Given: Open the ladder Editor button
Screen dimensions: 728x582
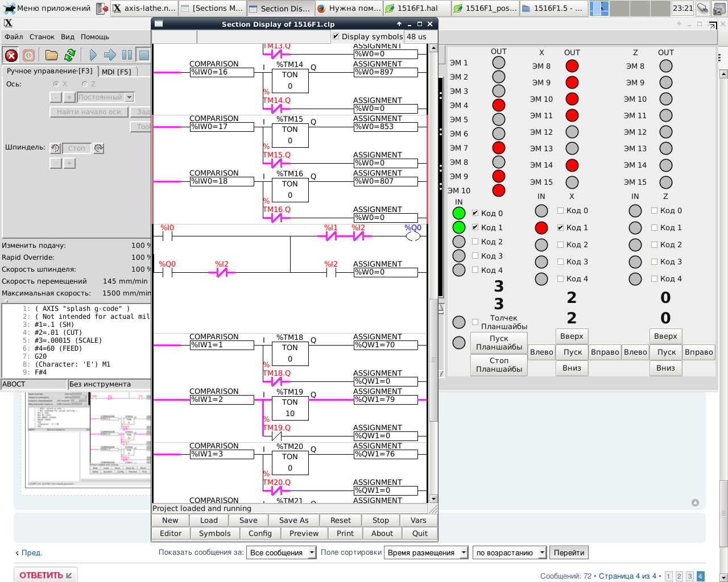Looking at the screenshot, I should pos(171,533).
